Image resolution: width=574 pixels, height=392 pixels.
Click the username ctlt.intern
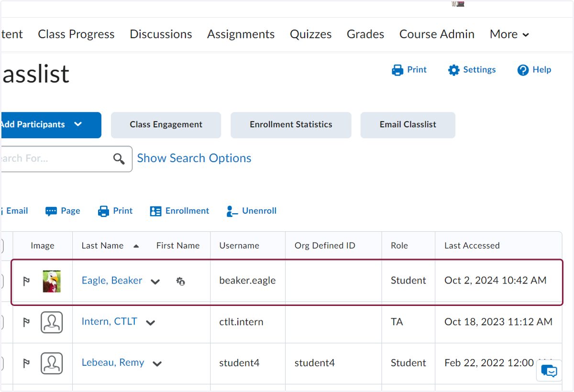(x=241, y=322)
